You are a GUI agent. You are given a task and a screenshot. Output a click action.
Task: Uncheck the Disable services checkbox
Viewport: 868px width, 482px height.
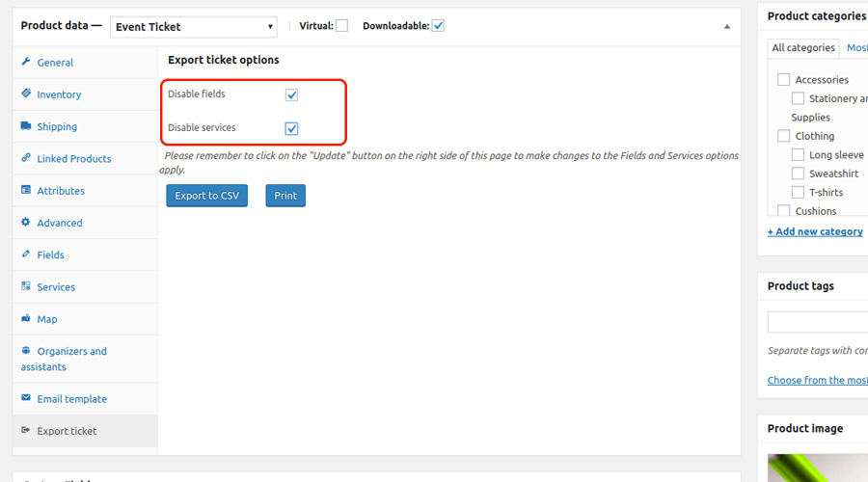click(x=291, y=129)
